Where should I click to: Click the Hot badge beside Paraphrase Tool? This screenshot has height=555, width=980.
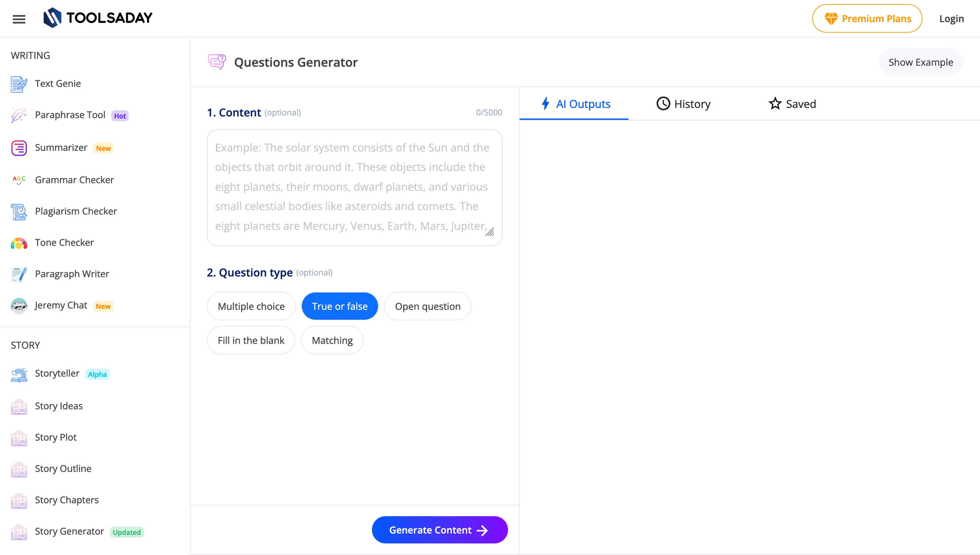click(120, 116)
